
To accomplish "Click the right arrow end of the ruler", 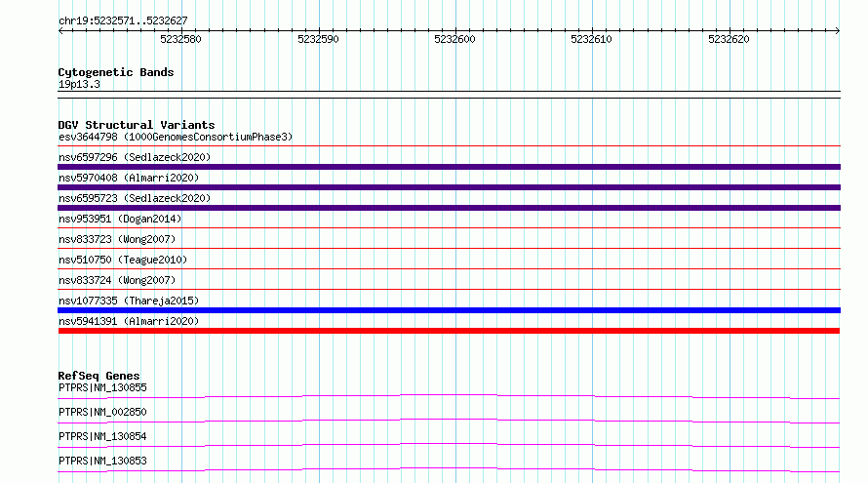I will [837, 30].
